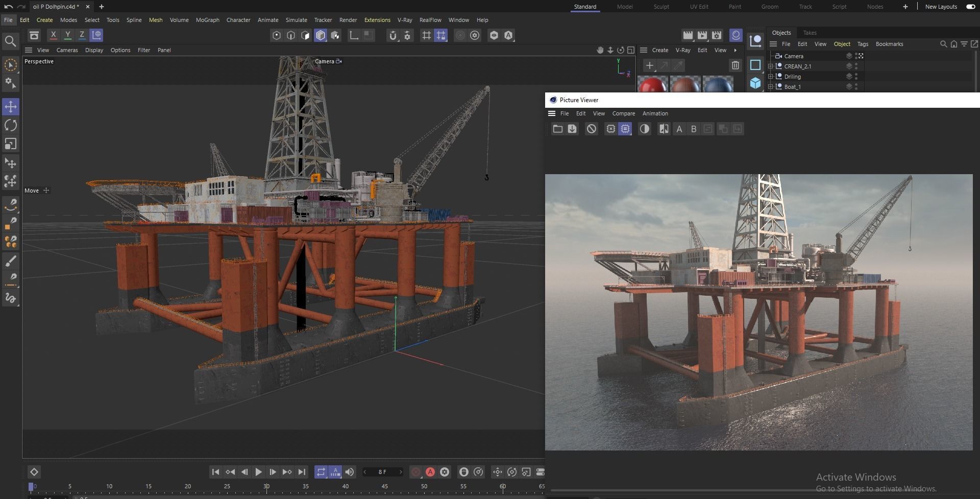Click half-circle contrast icon in Picture Viewer
The height and width of the screenshot is (499, 980).
pyautogui.click(x=645, y=129)
